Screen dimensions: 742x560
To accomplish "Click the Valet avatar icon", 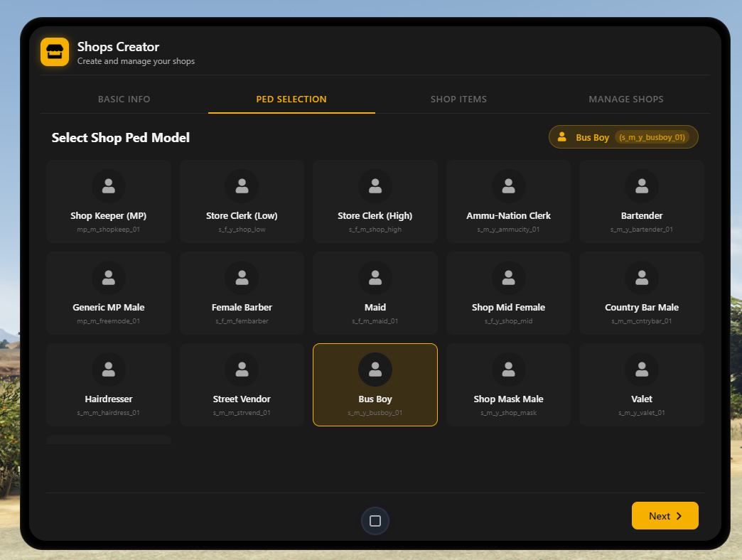I will [642, 370].
